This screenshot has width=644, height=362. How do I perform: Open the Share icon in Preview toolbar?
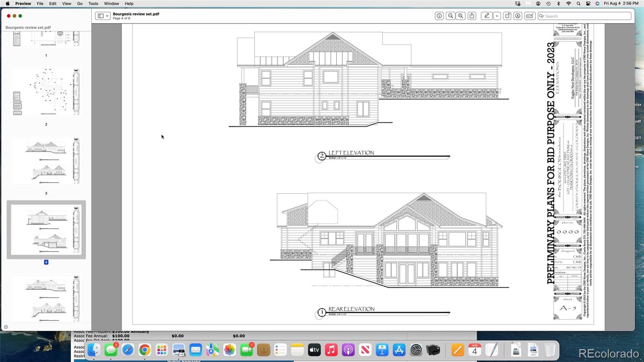pos(472,16)
